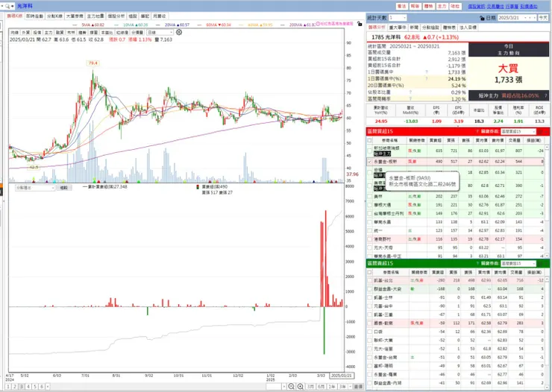Open the 重大事件 tab in the right panel
Image resolution: width=552 pixels, height=392 pixels.
[x=398, y=28]
